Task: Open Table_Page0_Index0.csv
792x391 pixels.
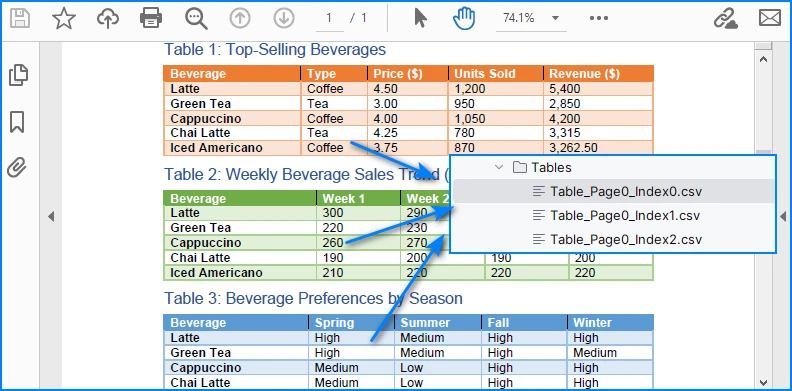Action: pos(613,191)
